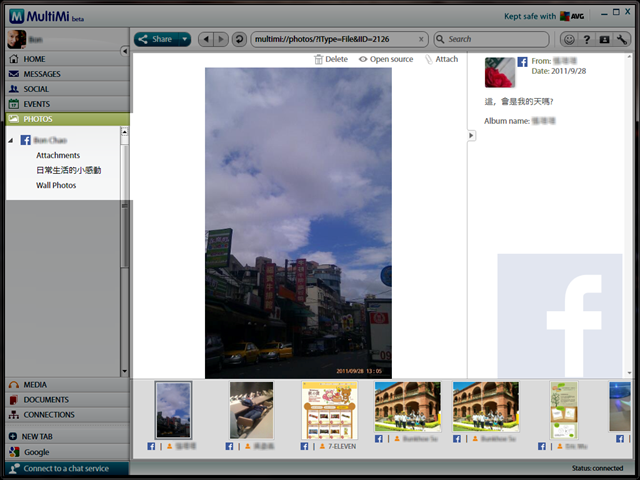
Task: Click Open source link for photo
Action: (385, 59)
